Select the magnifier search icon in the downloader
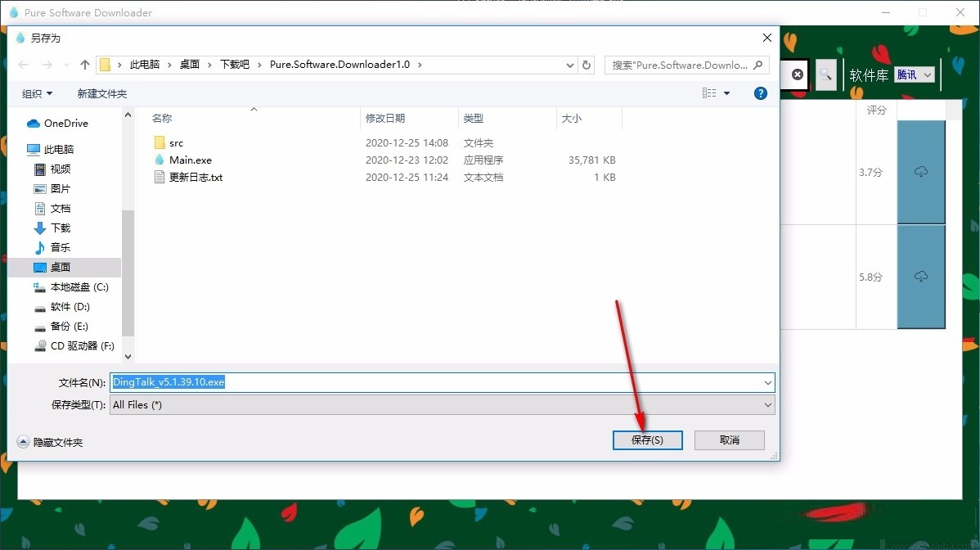This screenshot has height=550, width=980. pos(825,74)
